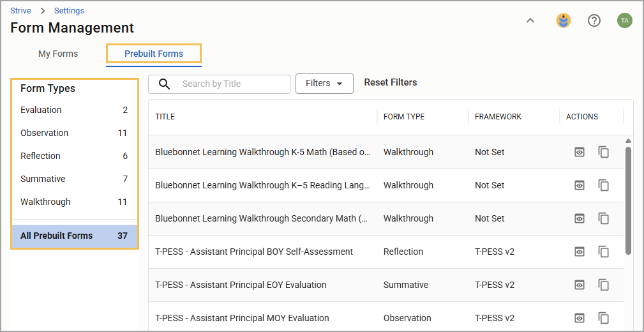Copy the Bluebonnet Secondary Math walkthrough form
The image size is (644, 332).
(603, 218)
